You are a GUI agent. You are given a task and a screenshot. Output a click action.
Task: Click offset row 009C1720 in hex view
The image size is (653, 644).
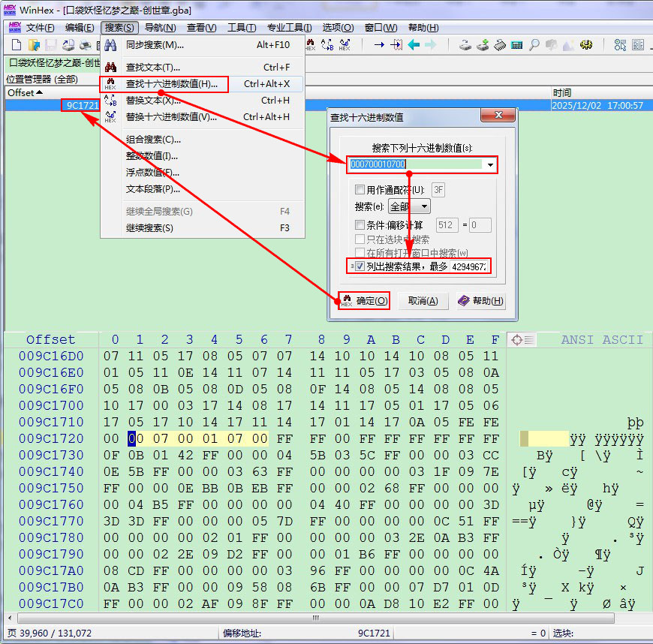pyautogui.click(x=51, y=438)
